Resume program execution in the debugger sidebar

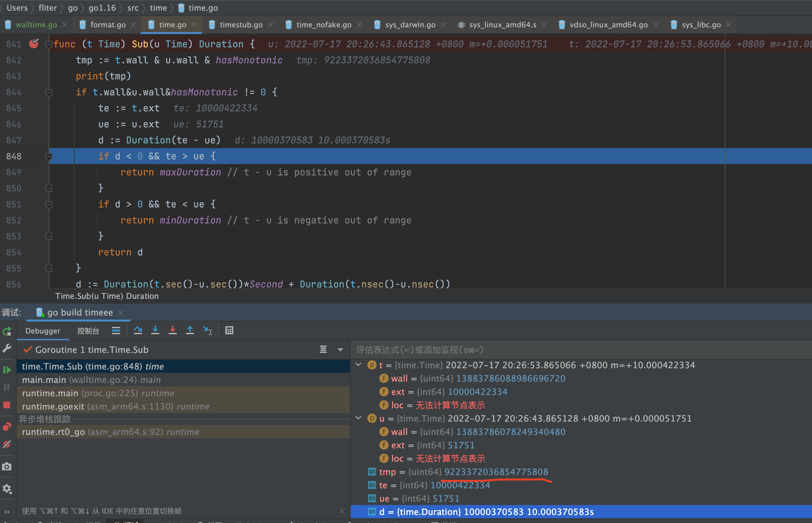click(7, 370)
